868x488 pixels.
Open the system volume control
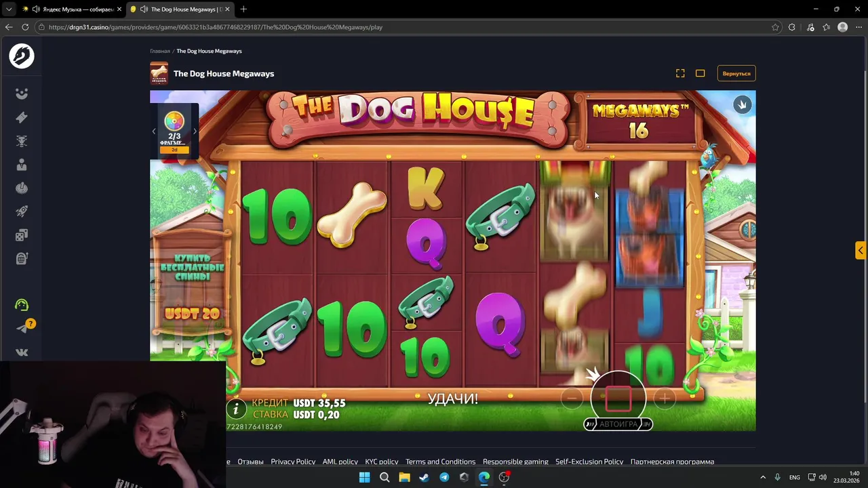(822, 477)
